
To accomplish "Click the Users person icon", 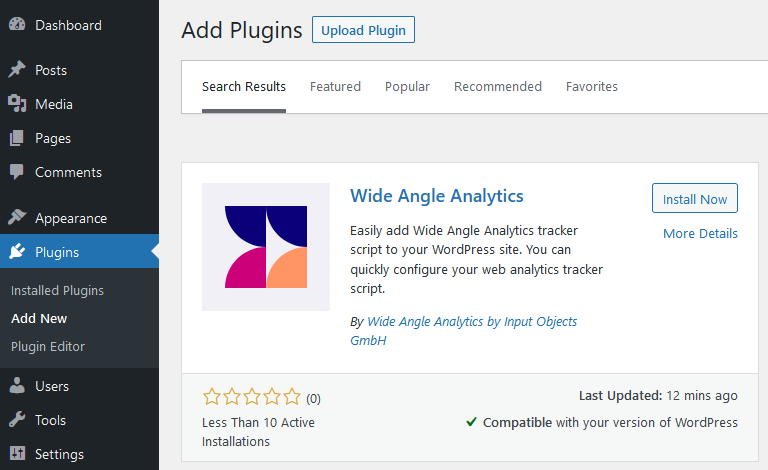I will click(17, 386).
